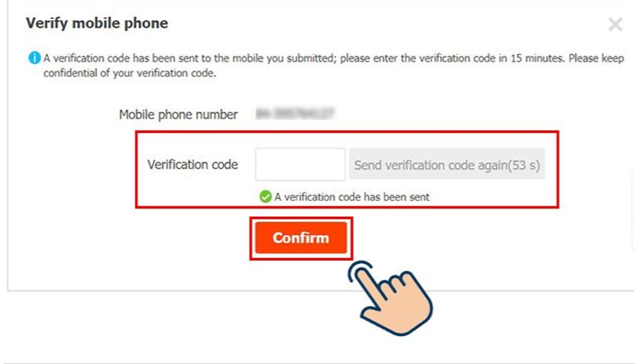
Task: Click the Mobile phone number label
Action: pos(178,115)
